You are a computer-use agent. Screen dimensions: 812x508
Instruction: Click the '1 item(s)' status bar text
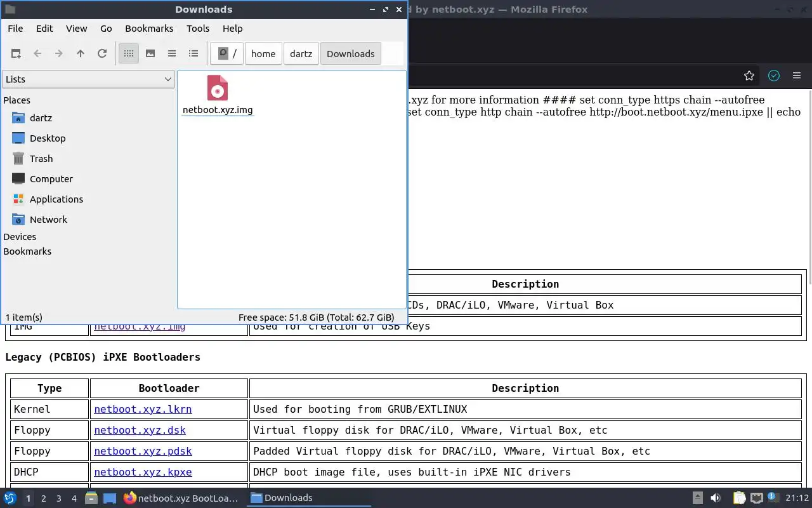pyautogui.click(x=24, y=317)
